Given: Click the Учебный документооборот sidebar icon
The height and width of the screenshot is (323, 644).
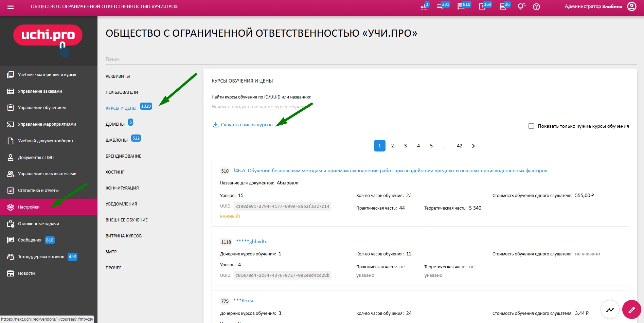Looking at the screenshot, I should click(11, 141).
